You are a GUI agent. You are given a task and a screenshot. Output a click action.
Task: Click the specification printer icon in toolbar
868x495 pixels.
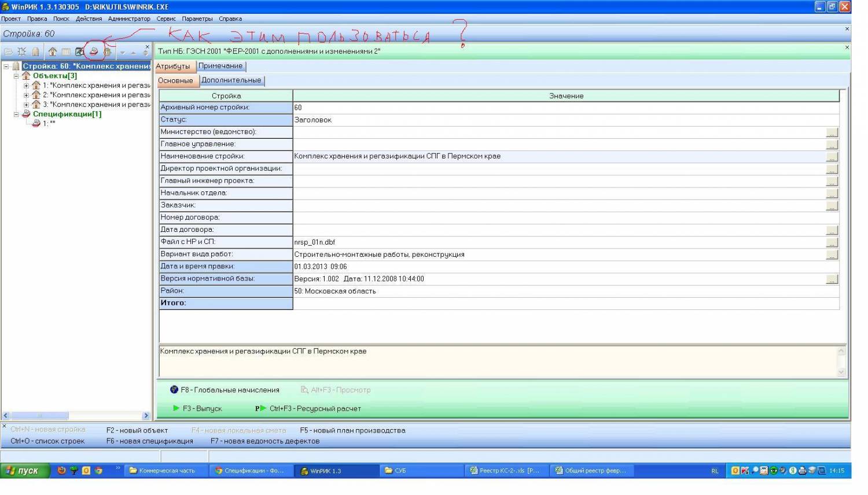tap(94, 51)
